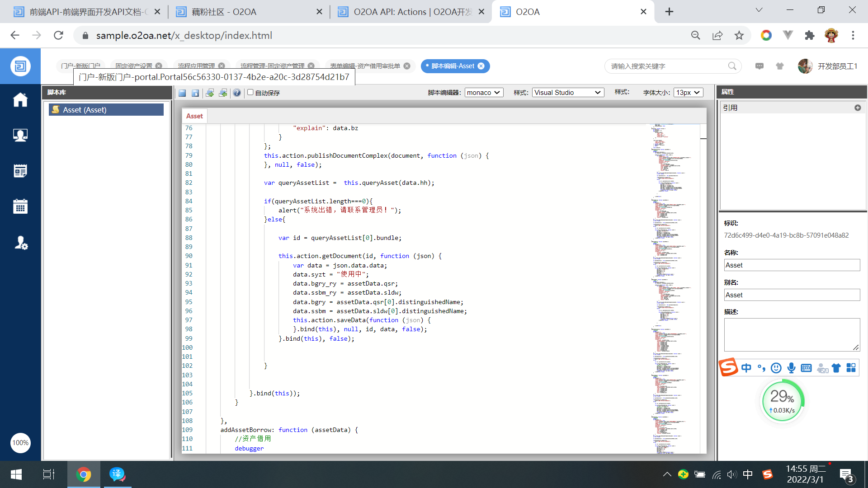Click 开发部员工1 user name
Image resolution: width=868 pixels, height=488 pixels.
coord(837,66)
